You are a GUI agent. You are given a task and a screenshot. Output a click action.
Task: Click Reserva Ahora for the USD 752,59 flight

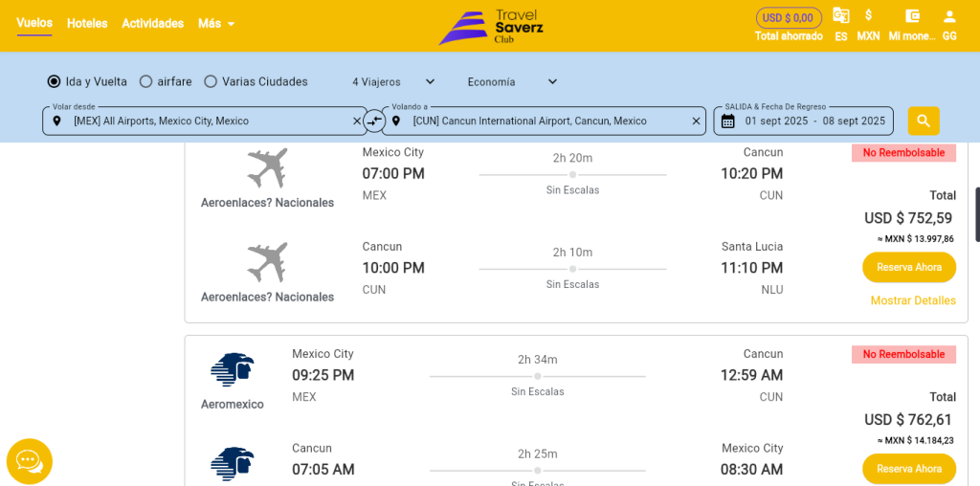click(909, 267)
